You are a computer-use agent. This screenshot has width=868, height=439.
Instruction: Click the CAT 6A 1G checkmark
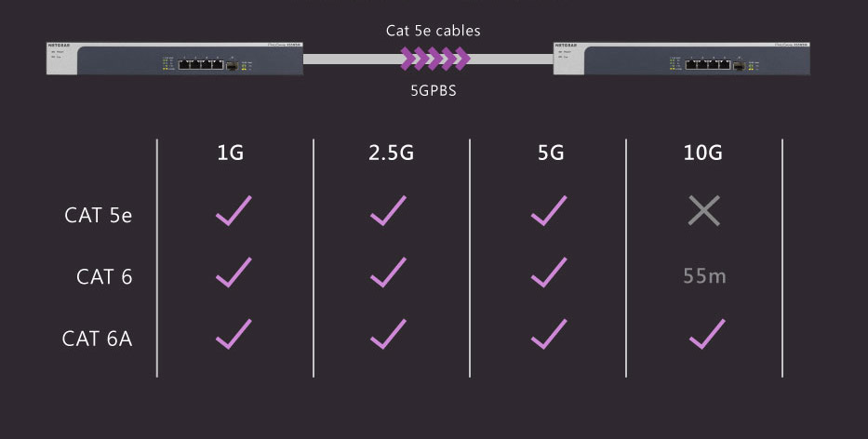pos(234,334)
